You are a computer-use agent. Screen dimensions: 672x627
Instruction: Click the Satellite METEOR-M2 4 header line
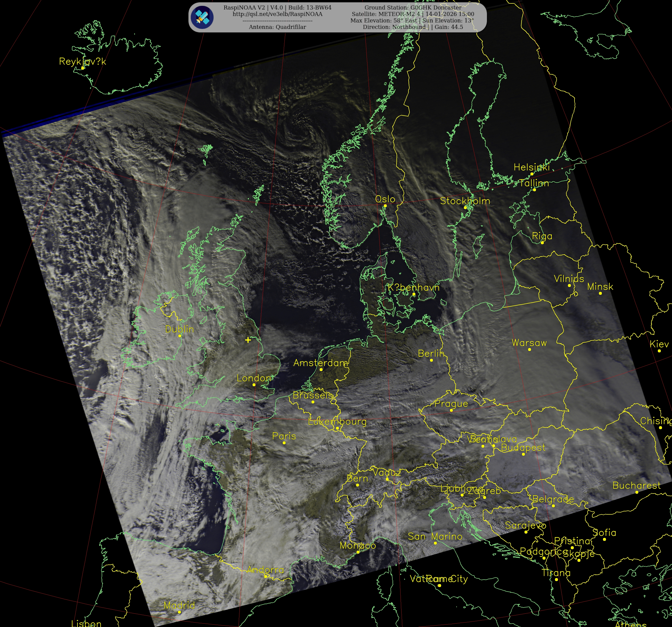point(413,14)
